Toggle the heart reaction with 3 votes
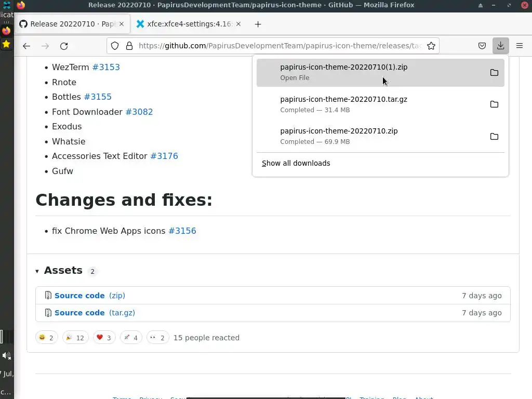This screenshot has width=532, height=399. [x=104, y=338]
